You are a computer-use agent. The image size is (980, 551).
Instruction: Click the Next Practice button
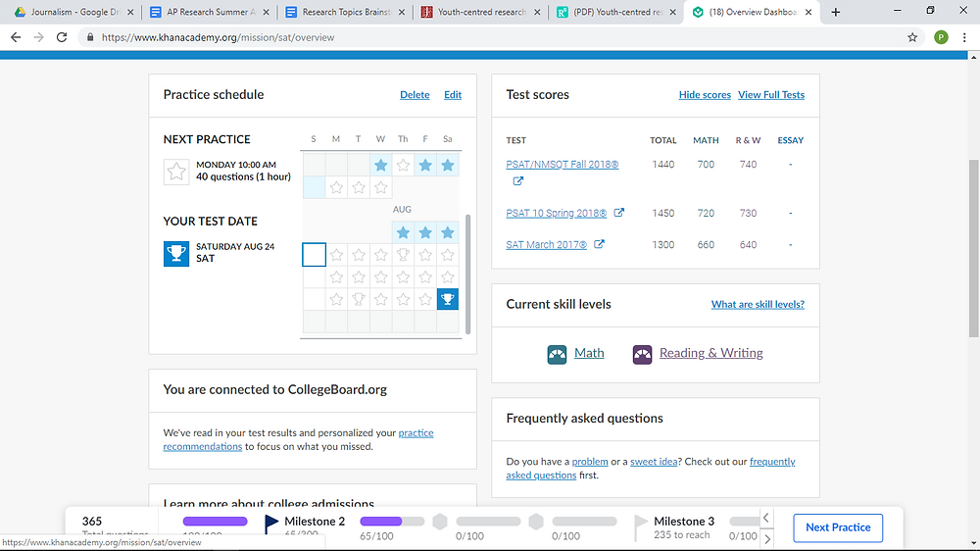click(x=838, y=527)
